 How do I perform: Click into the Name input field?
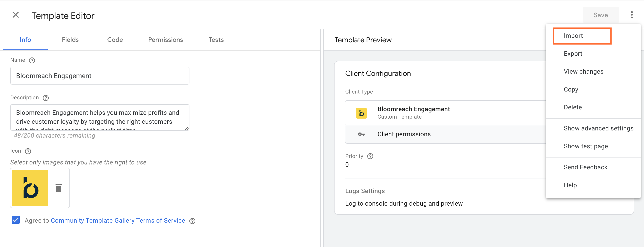coord(100,76)
